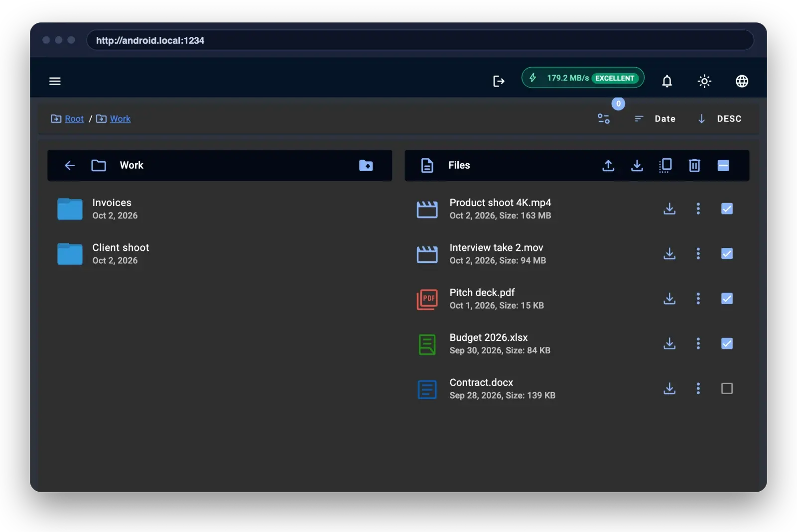This screenshot has width=797, height=532.
Task: Open more options for Budget 2026.xlsx
Action: (698, 343)
